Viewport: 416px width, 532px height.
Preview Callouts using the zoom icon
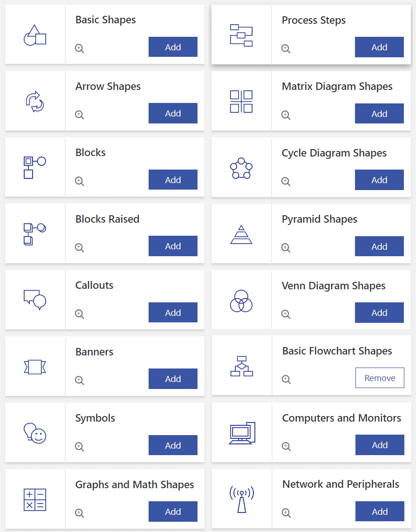click(80, 314)
